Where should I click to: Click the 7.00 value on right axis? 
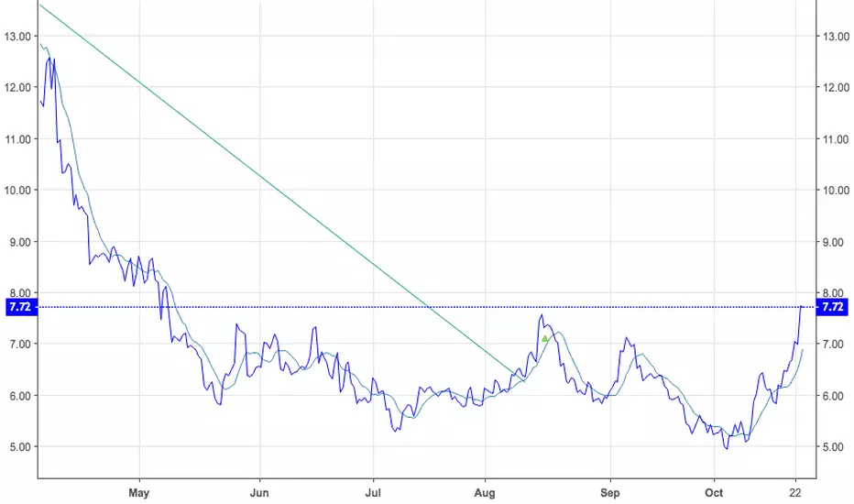point(833,344)
